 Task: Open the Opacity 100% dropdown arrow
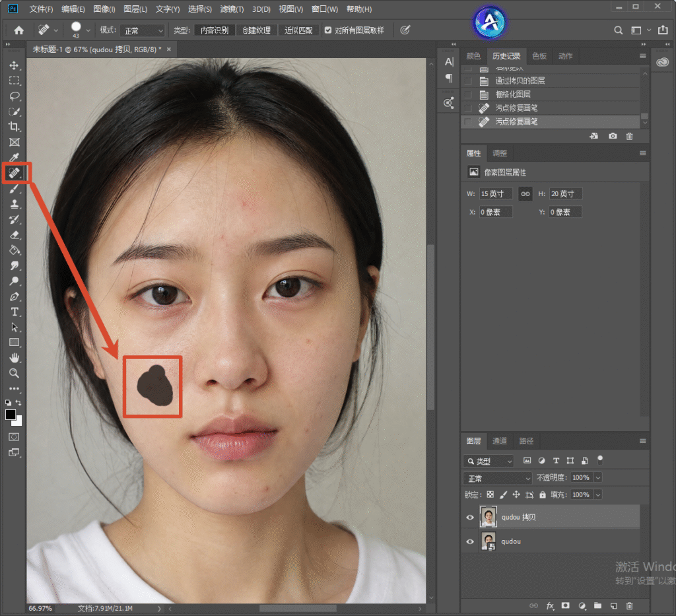598,477
